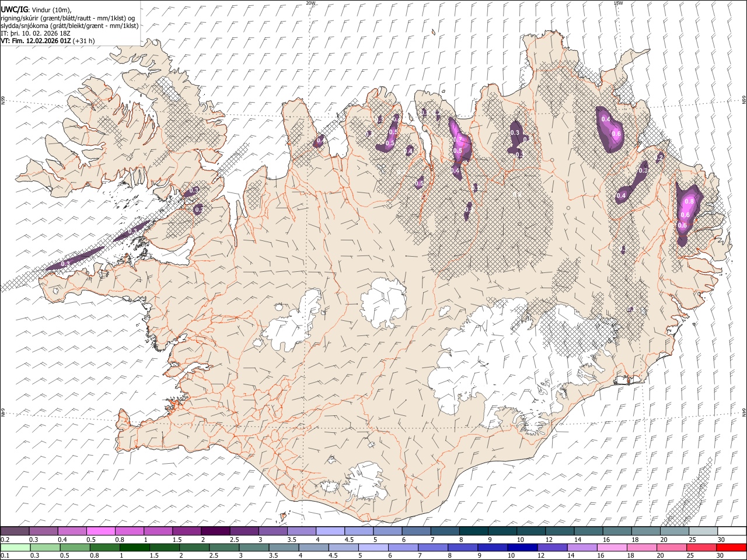Click the '0.8' value in the eastern magenta blob
The width and height of the screenshot is (747, 560).
coord(689,201)
